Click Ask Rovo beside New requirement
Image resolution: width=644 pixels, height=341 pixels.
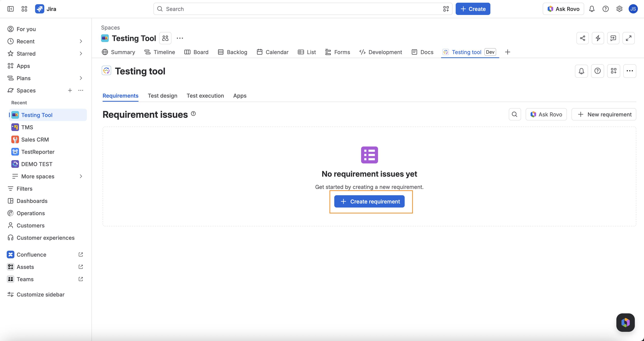click(546, 114)
